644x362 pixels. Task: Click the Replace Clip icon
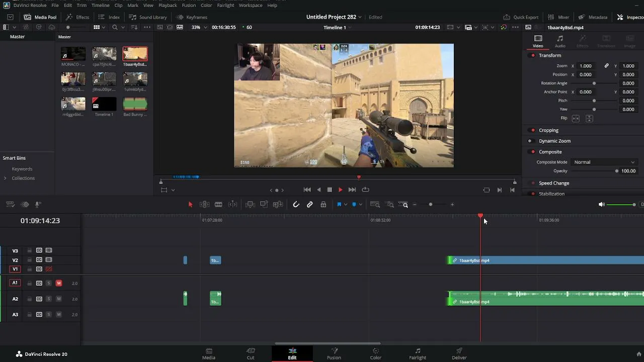tap(278, 205)
